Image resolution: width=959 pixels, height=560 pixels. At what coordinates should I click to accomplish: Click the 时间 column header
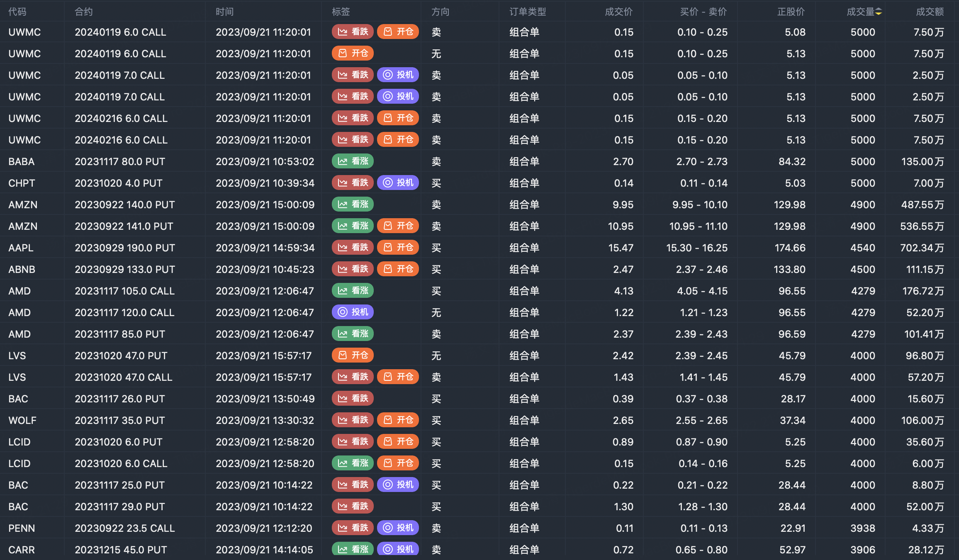(225, 12)
